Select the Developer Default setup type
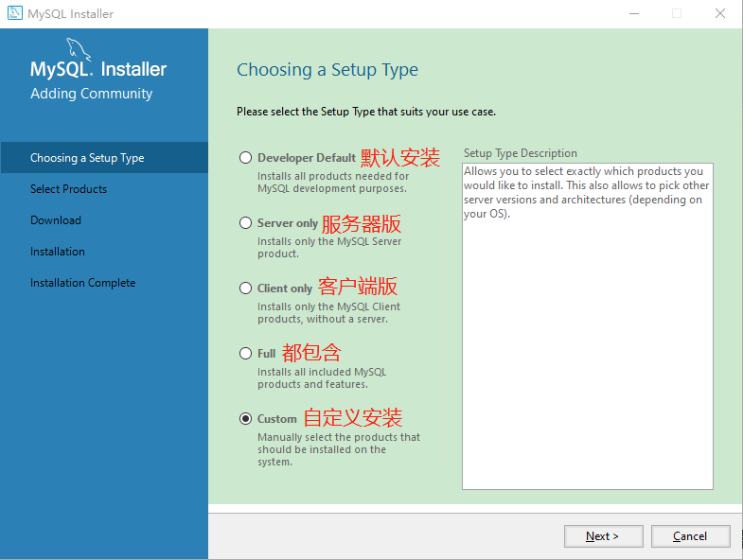This screenshot has width=743, height=560. click(245, 157)
